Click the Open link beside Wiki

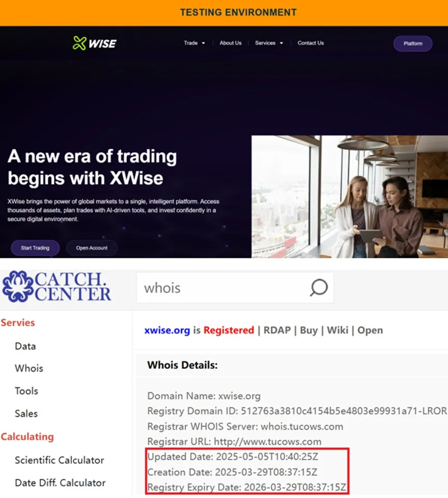point(370,330)
